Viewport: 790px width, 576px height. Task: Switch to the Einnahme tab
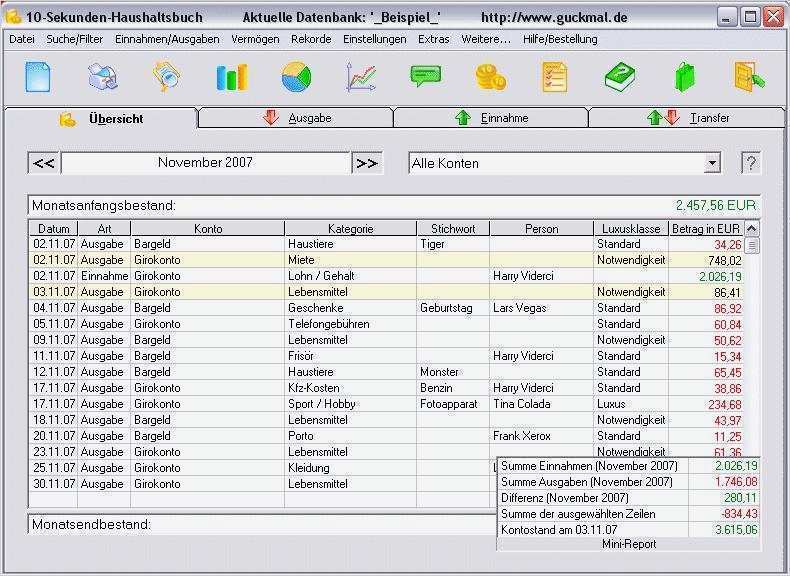491,118
